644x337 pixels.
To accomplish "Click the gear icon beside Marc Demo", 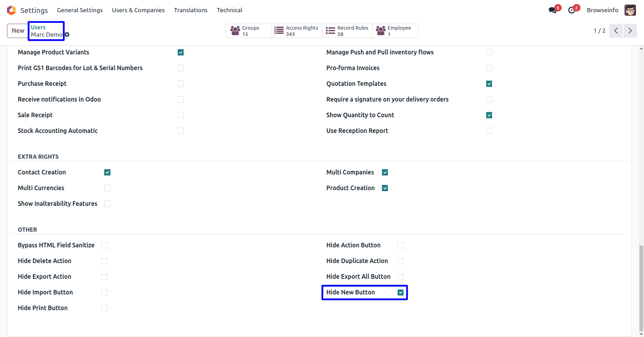I will [67, 35].
